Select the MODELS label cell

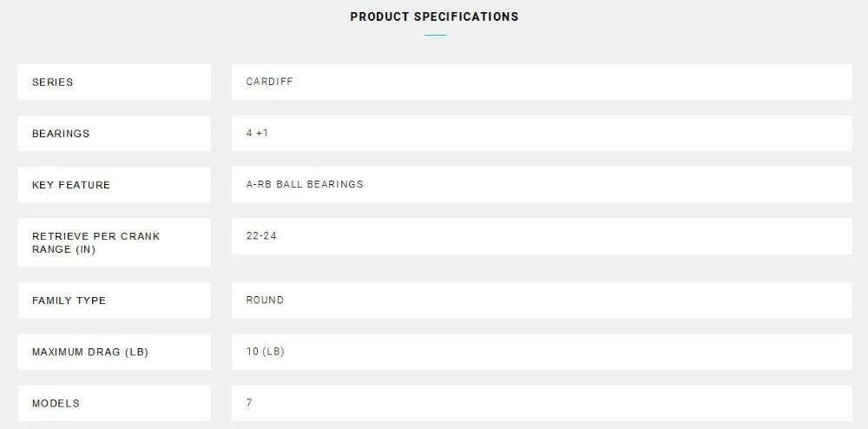pyautogui.click(x=114, y=403)
